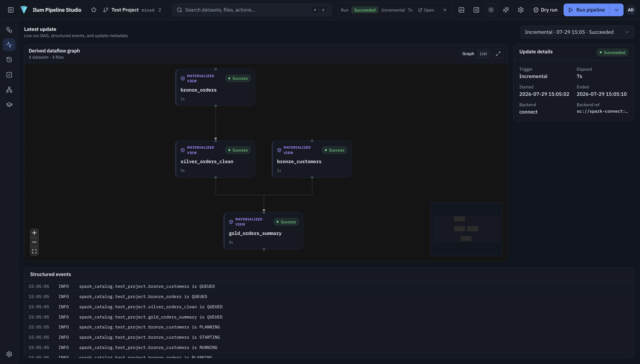
Task: Open the lineage hierarchy sidebar icon
Action: (9, 90)
